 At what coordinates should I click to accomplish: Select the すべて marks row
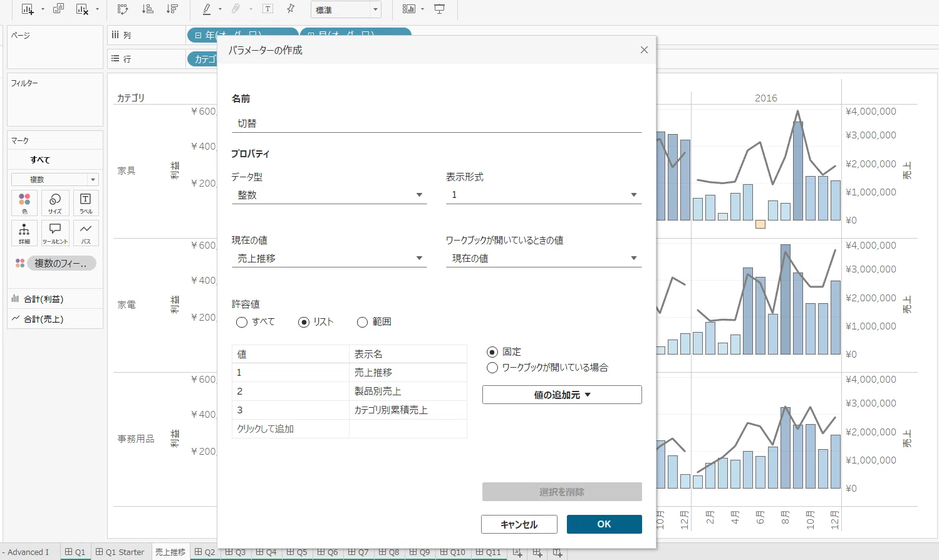tap(55, 160)
